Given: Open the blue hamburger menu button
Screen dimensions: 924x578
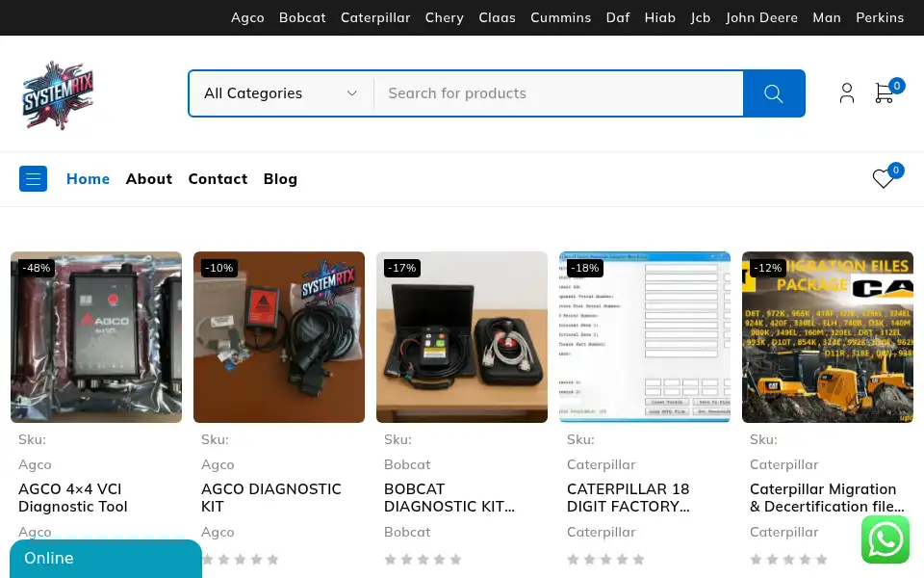Looking at the screenshot, I should [33, 179].
